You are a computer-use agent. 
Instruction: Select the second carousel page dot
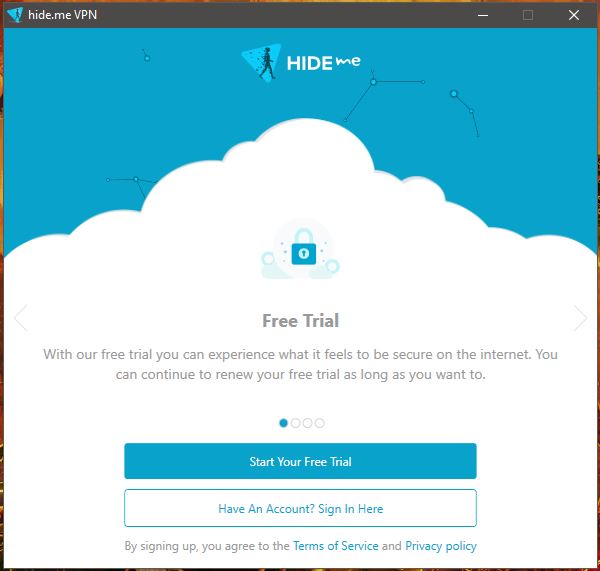pyautogui.click(x=295, y=423)
